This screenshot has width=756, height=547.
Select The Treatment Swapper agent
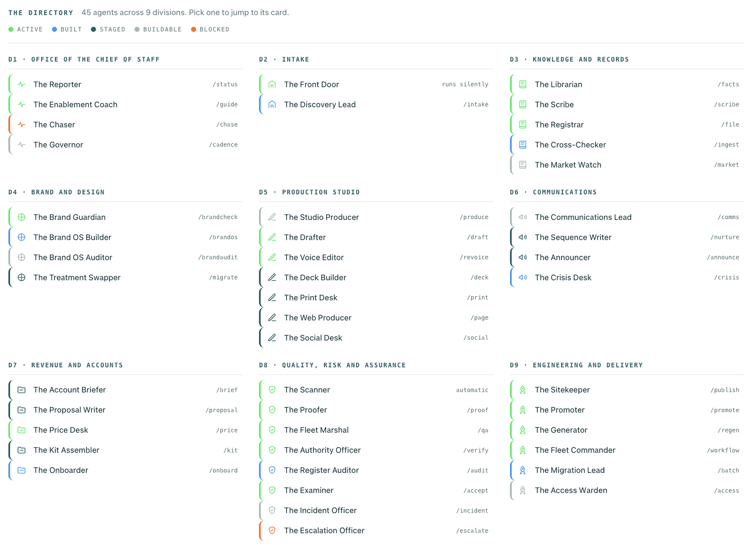point(125,277)
